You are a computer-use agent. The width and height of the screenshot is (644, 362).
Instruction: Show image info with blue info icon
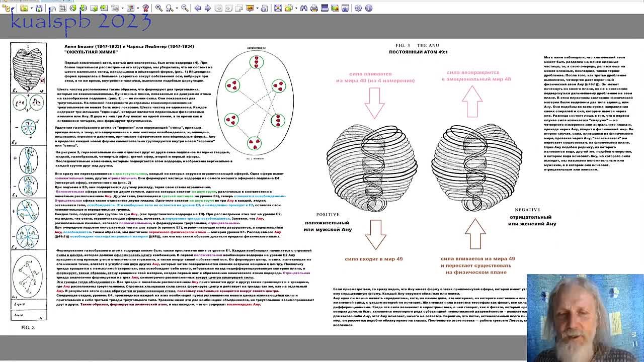[x=369, y=8]
